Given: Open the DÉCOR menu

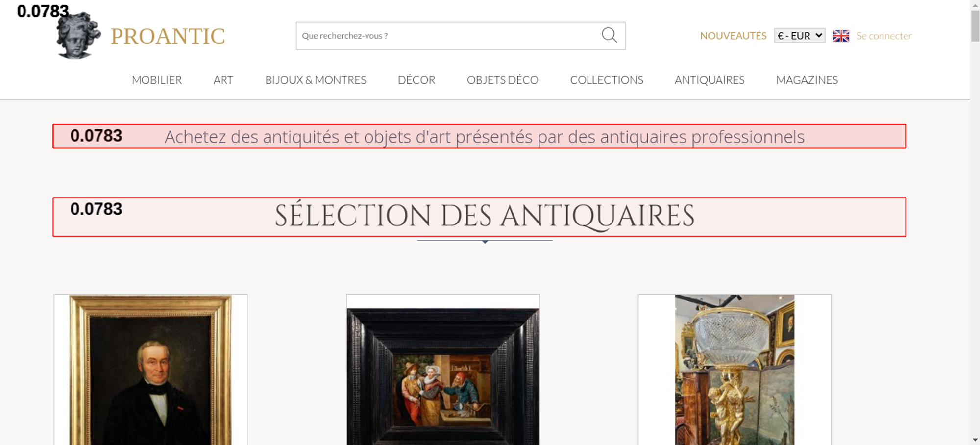Looking at the screenshot, I should (416, 80).
